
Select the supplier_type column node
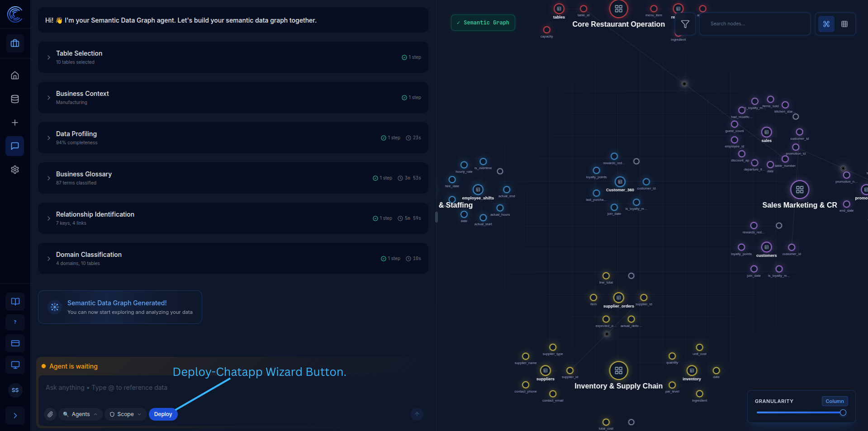point(553,348)
